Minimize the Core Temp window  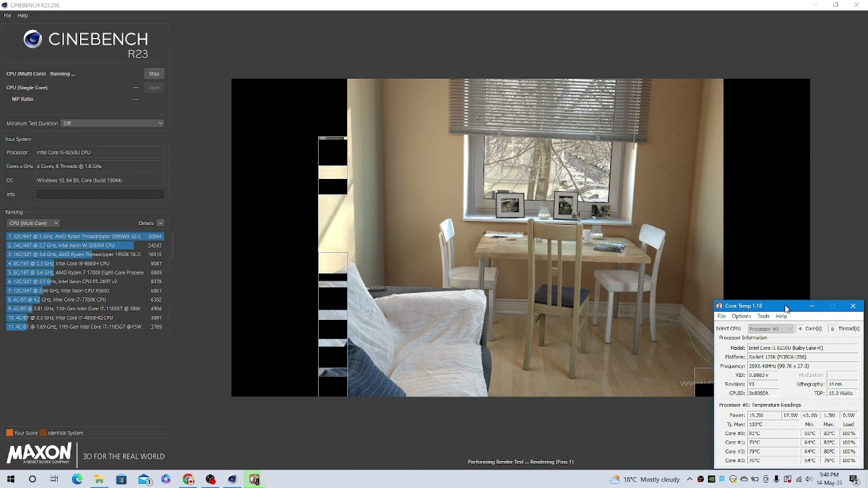812,306
